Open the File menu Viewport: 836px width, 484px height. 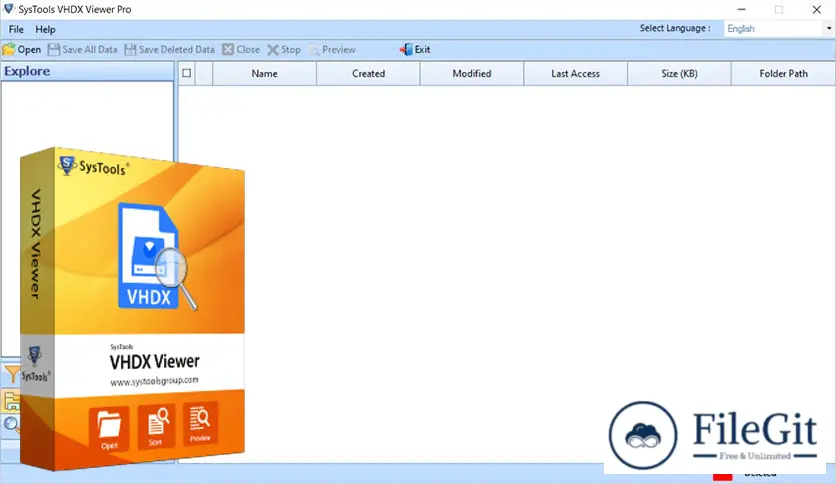[16, 29]
